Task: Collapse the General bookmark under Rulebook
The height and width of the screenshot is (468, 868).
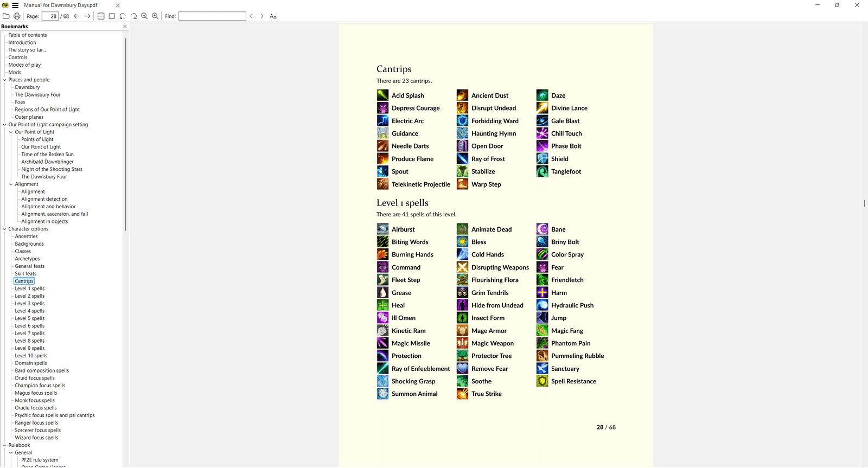Action: pyautogui.click(x=11, y=453)
